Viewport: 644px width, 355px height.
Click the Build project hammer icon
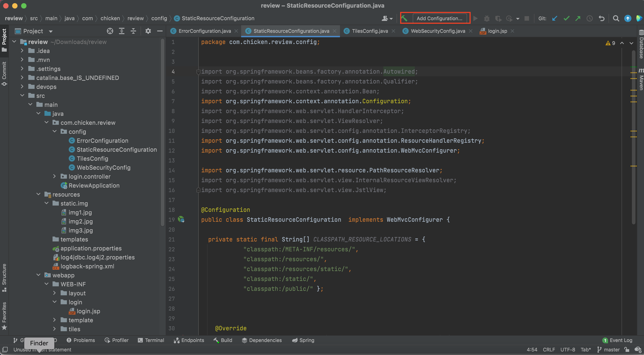[404, 18]
